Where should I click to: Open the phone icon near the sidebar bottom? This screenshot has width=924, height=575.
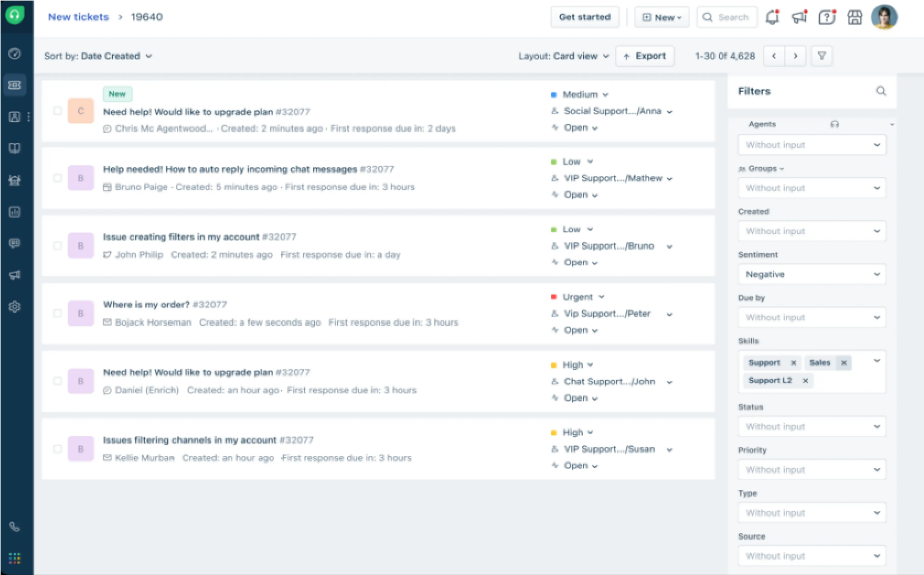(15, 526)
